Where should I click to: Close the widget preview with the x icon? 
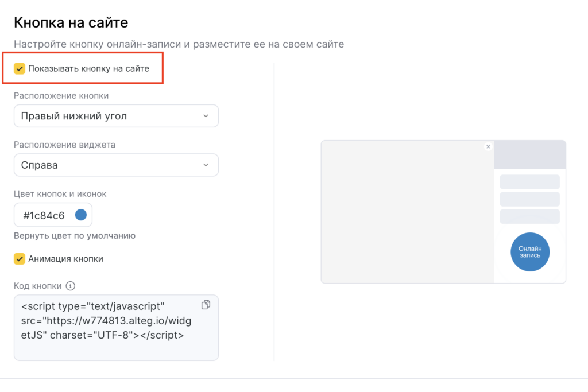[x=488, y=146]
